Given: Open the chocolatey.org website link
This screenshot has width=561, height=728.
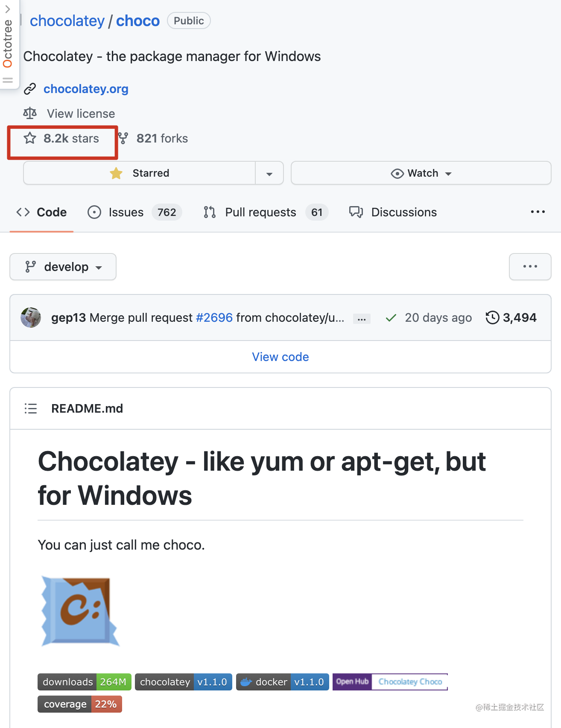Looking at the screenshot, I should [86, 89].
